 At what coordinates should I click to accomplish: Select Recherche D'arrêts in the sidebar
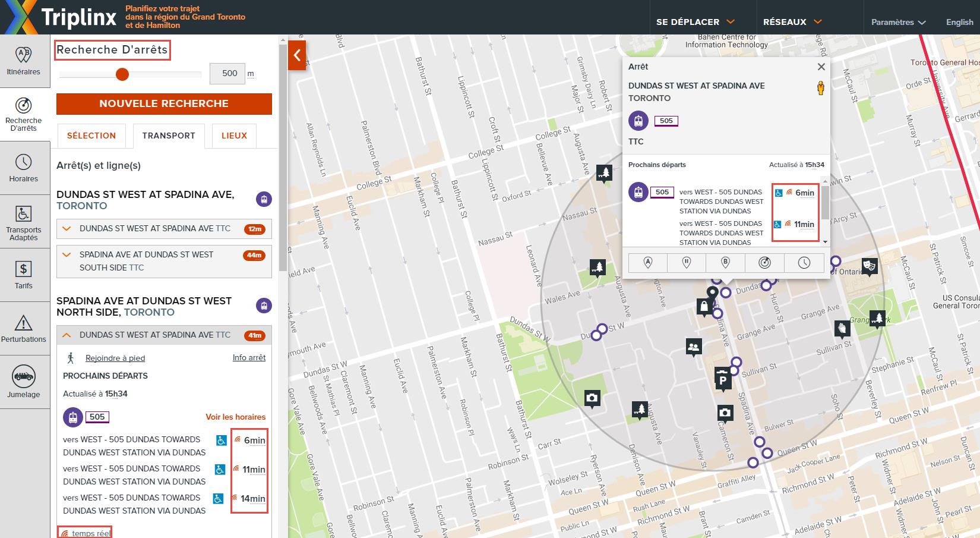pos(24,115)
